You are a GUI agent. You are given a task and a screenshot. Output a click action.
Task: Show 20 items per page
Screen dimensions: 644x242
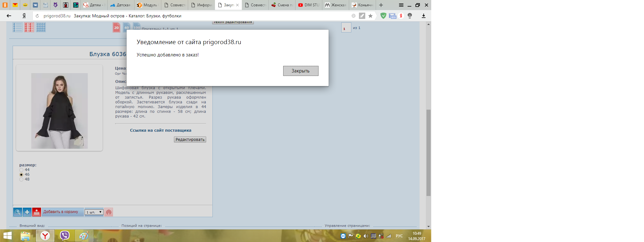(x=116, y=27)
